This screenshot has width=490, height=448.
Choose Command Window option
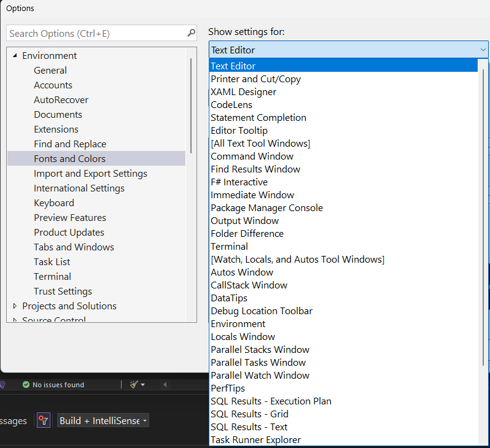(343, 156)
